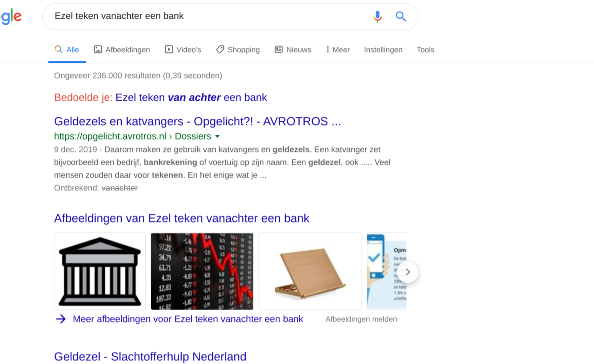Open Tools options
Viewport: 594px width, 364px height.
pos(425,50)
